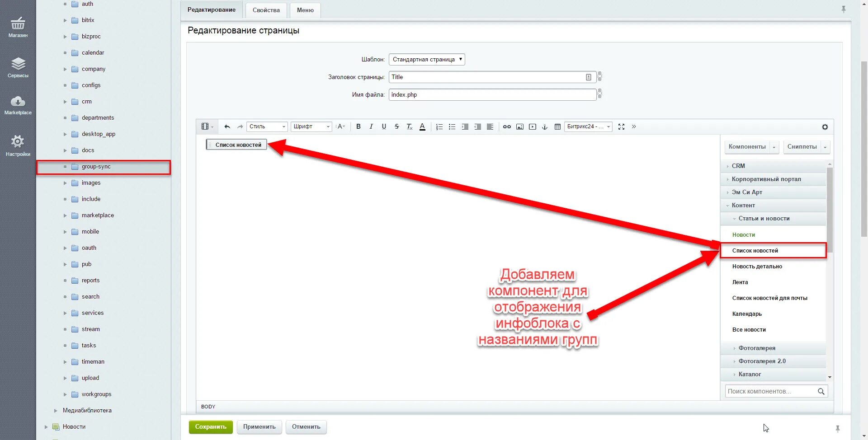Insert a bulleted list
Image resolution: width=868 pixels, height=440 pixels.
[452, 126]
